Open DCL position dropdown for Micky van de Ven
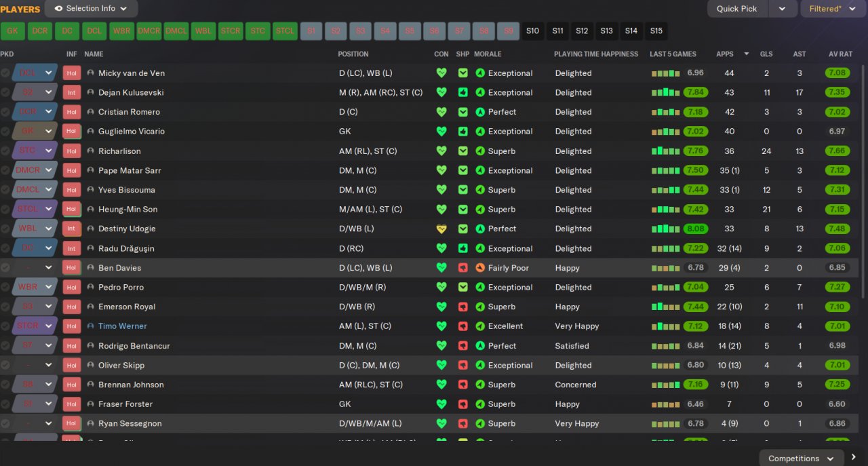The width and height of the screenshot is (868, 466). 49,73
